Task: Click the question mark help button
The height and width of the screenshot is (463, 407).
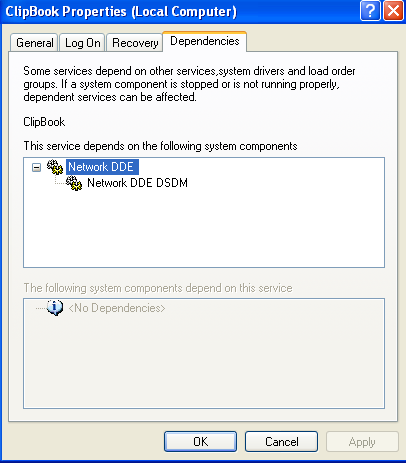Action: click(x=370, y=11)
